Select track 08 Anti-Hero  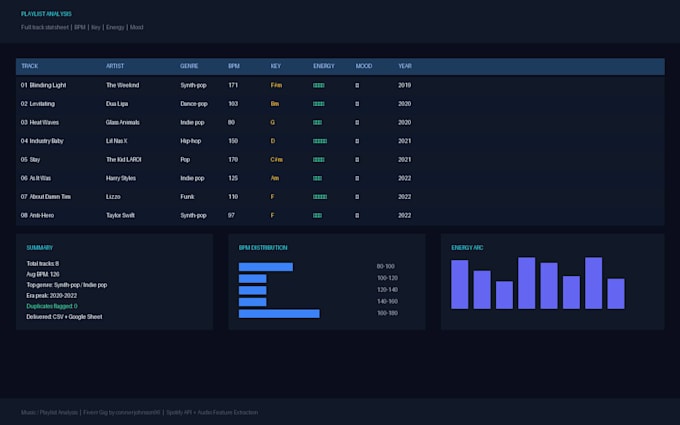click(37, 216)
